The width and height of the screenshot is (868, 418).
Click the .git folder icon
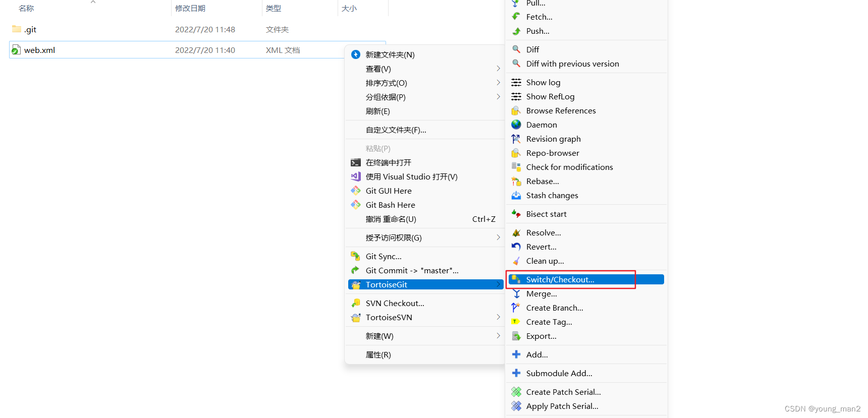[17, 29]
